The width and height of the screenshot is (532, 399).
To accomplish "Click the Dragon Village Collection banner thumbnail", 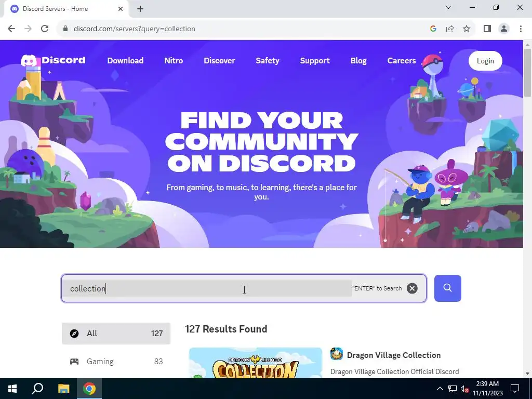I will coord(256,363).
